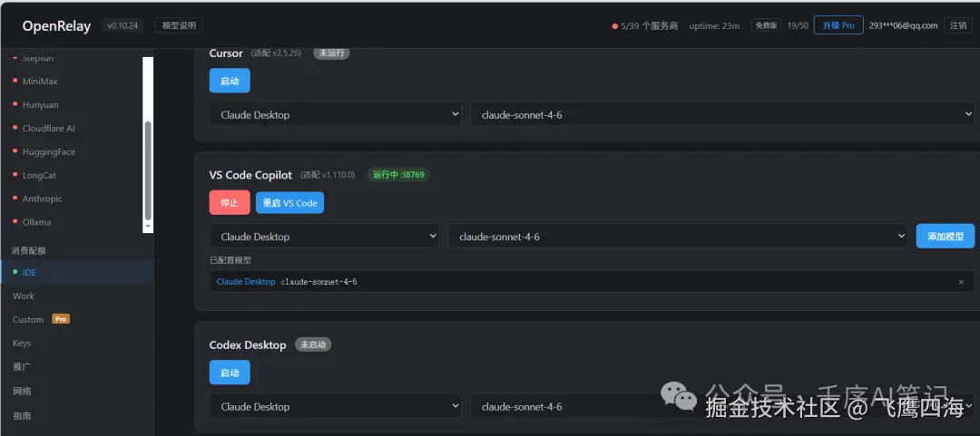Screen dimensions: 980x436
Task: Click the 免费版 plan badge
Action: (x=766, y=25)
